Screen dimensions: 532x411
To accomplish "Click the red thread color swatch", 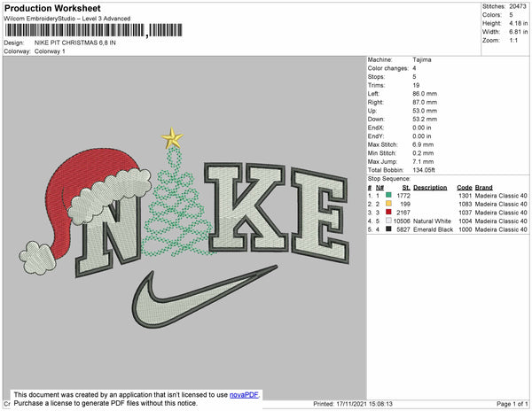I will 388,212.
